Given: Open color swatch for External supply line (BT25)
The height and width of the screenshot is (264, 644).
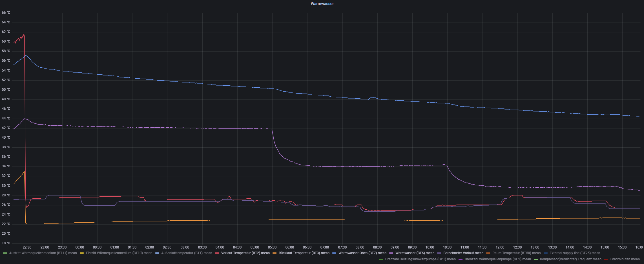Looking at the screenshot, I should point(546,253).
